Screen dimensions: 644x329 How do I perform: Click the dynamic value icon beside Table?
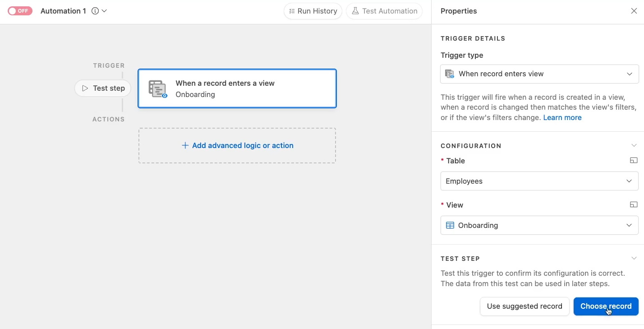pyautogui.click(x=634, y=161)
